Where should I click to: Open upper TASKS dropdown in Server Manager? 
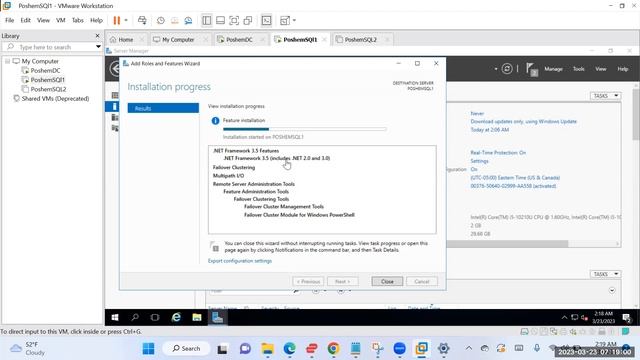click(605, 96)
